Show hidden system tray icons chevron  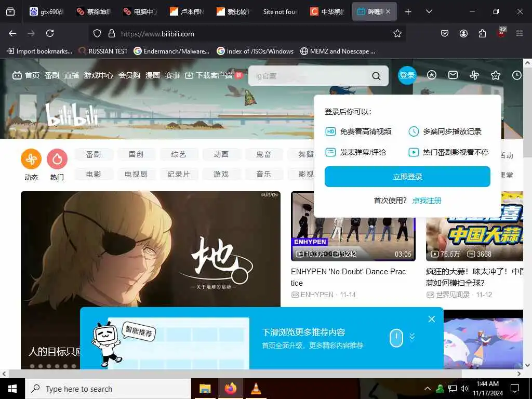pyautogui.click(x=428, y=389)
